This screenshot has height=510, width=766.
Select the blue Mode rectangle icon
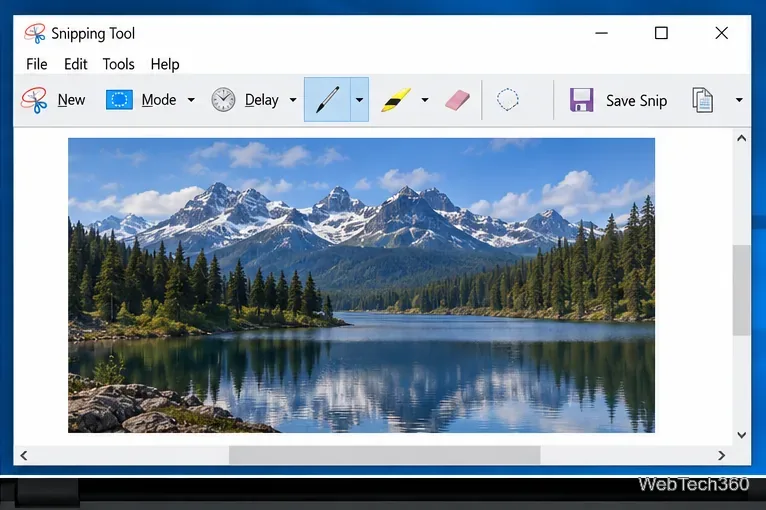[119, 100]
